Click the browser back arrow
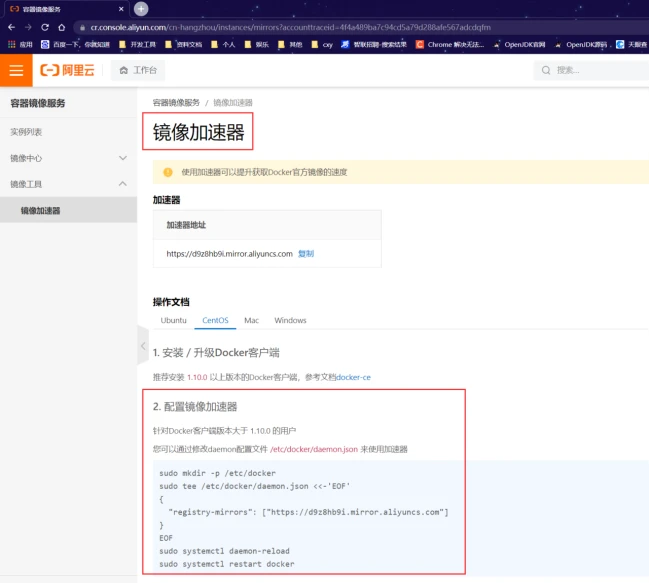The height and width of the screenshot is (583, 650). pyautogui.click(x=12, y=27)
